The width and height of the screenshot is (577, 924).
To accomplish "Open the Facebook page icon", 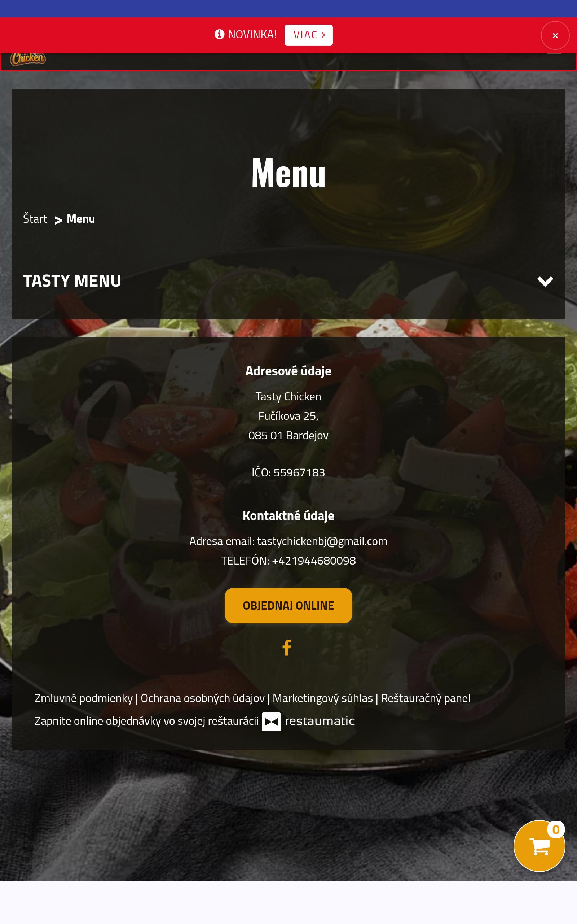I will [287, 648].
